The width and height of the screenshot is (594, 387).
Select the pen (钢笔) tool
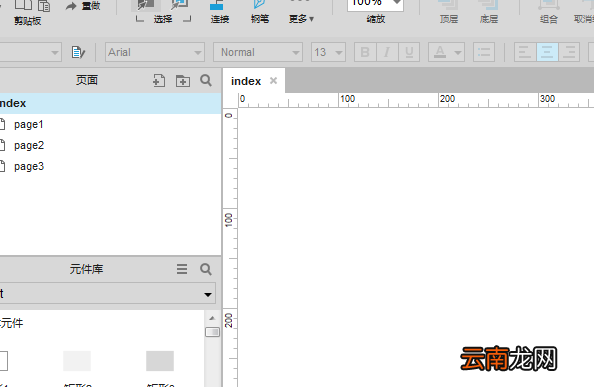click(260, 12)
